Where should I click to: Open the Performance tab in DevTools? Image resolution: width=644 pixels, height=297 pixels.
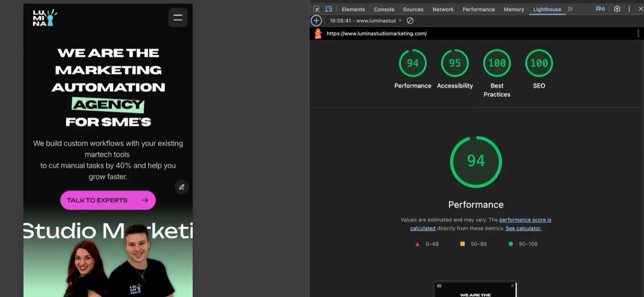click(x=478, y=9)
